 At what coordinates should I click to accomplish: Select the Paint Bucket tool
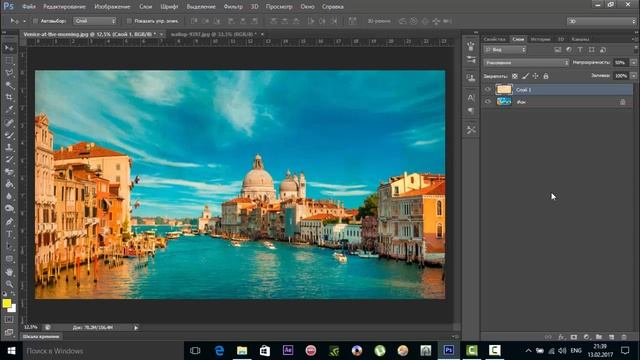[x=9, y=184]
